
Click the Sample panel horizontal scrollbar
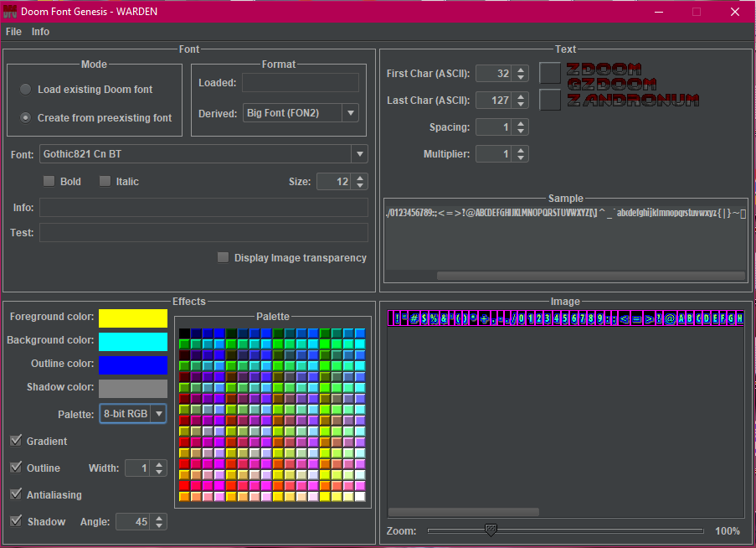coord(591,276)
